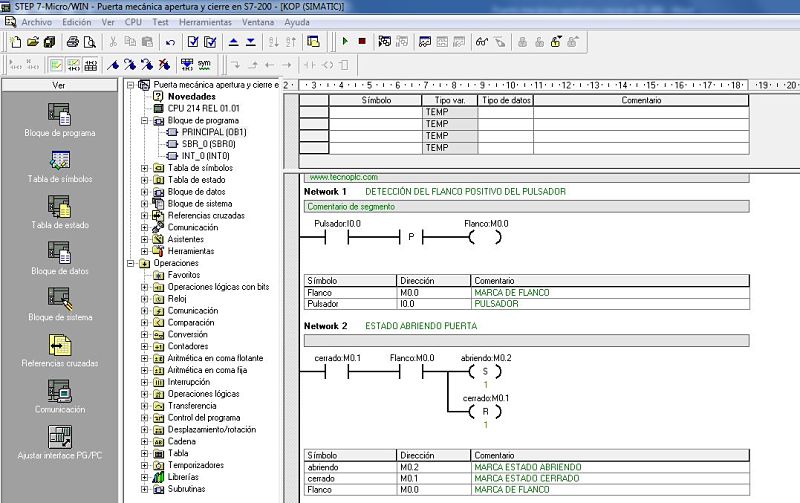Compile the current block
The image size is (800, 503).
click(x=193, y=42)
